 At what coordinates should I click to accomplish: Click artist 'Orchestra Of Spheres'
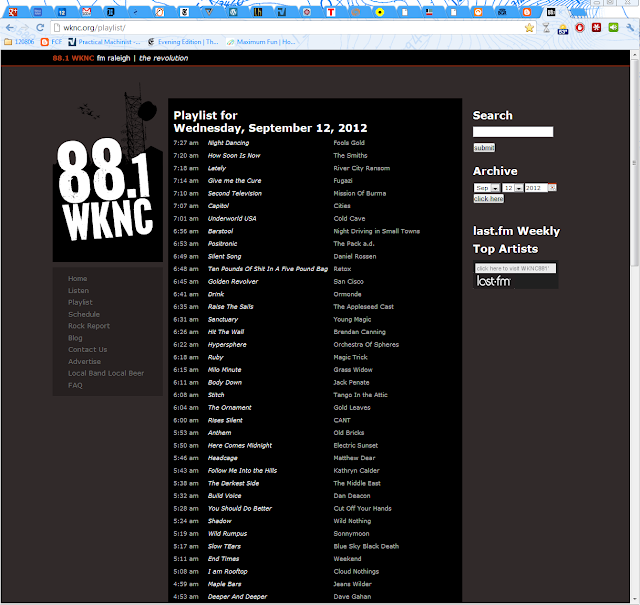coord(366,345)
